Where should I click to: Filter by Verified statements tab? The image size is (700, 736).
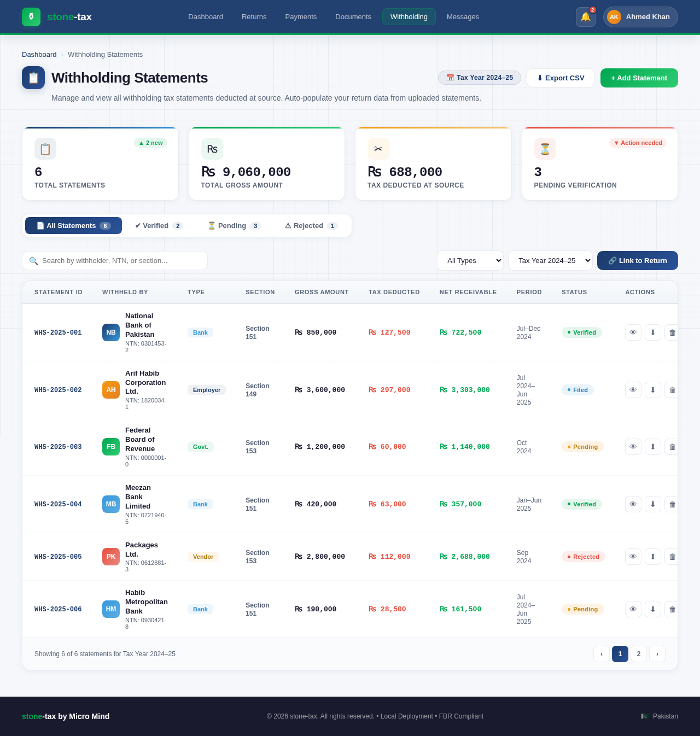pyautogui.click(x=159, y=226)
